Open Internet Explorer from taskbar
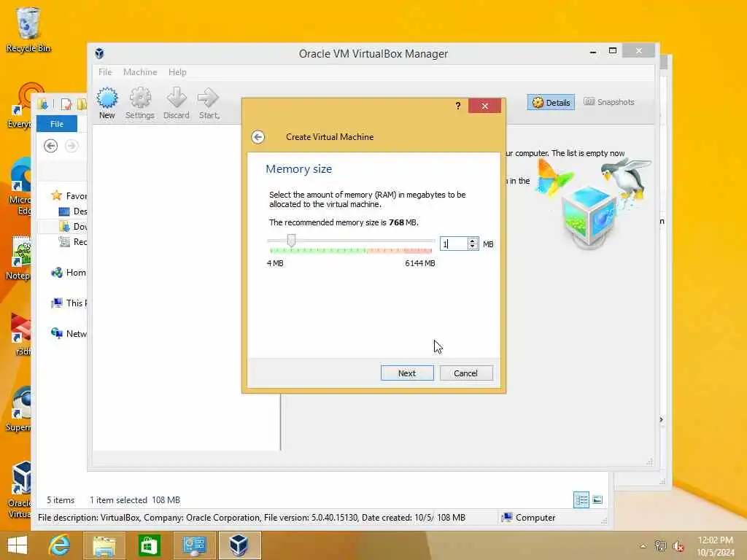The width and height of the screenshot is (747, 560). [x=60, y=545]
